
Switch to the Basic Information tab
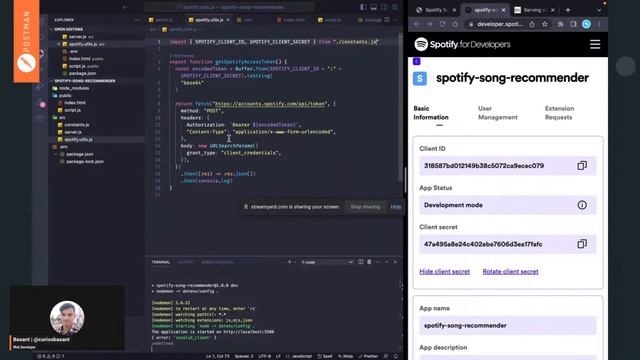(x=431, y=113)
